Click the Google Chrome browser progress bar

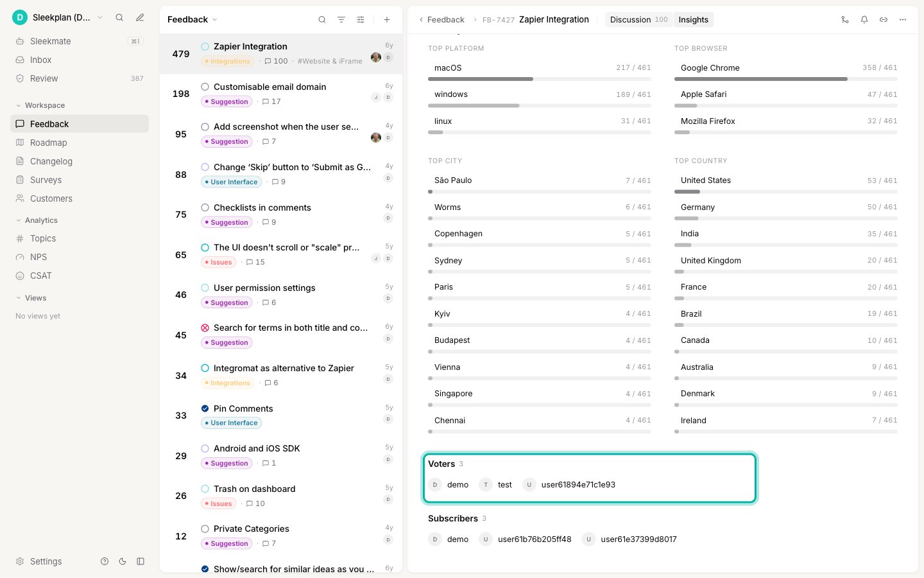pyautogui.click(x=786, y=79)
